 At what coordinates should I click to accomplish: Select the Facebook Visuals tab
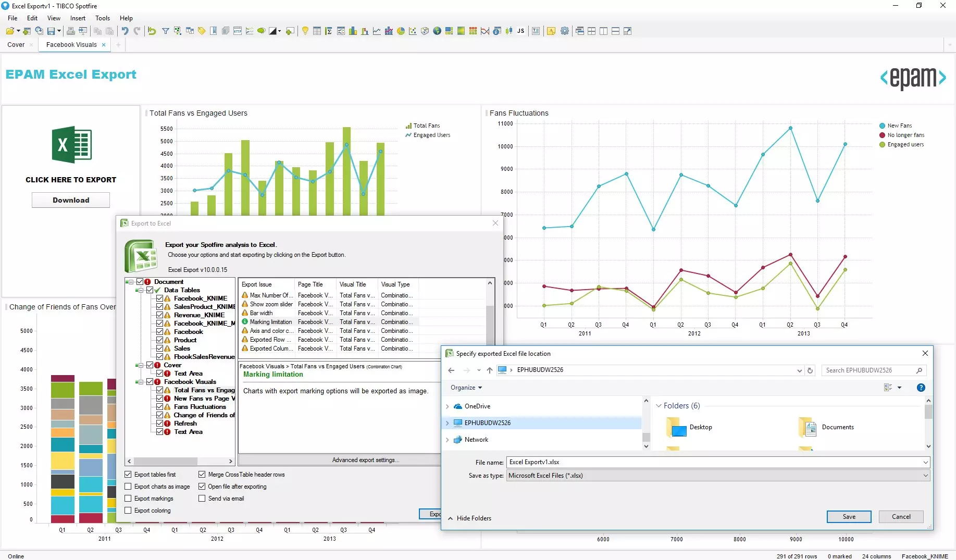tap(71, 45)
